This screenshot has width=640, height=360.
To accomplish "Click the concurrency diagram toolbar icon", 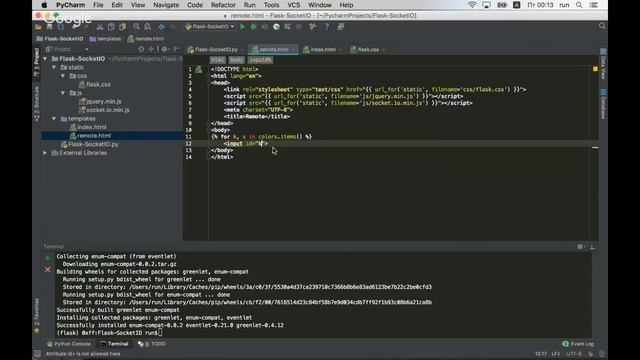I will tap(288, 27).
